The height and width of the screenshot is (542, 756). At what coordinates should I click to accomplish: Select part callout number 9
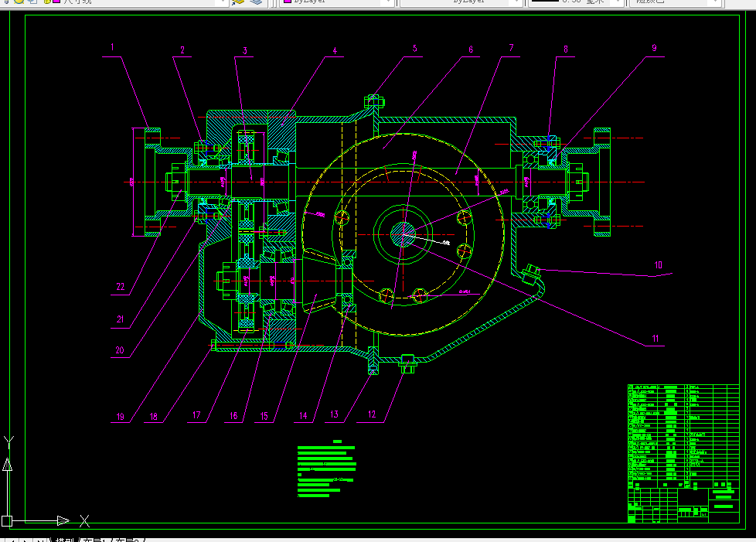pos(654,48)
